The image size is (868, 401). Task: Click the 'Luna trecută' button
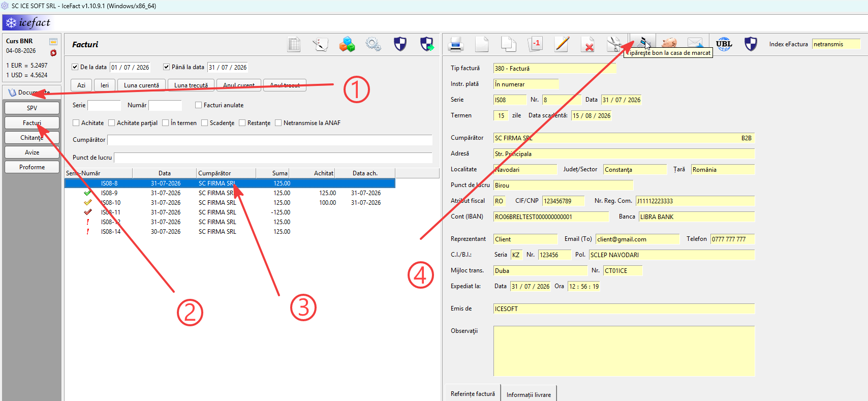[191, 85]
